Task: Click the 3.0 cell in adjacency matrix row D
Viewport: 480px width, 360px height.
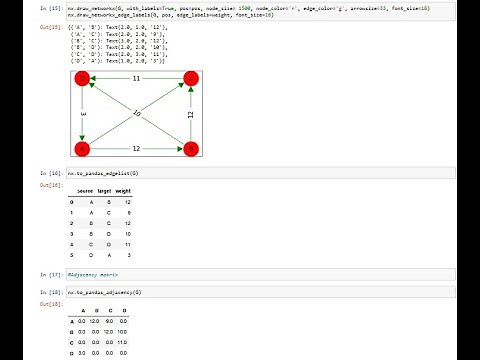Action: 82,353
